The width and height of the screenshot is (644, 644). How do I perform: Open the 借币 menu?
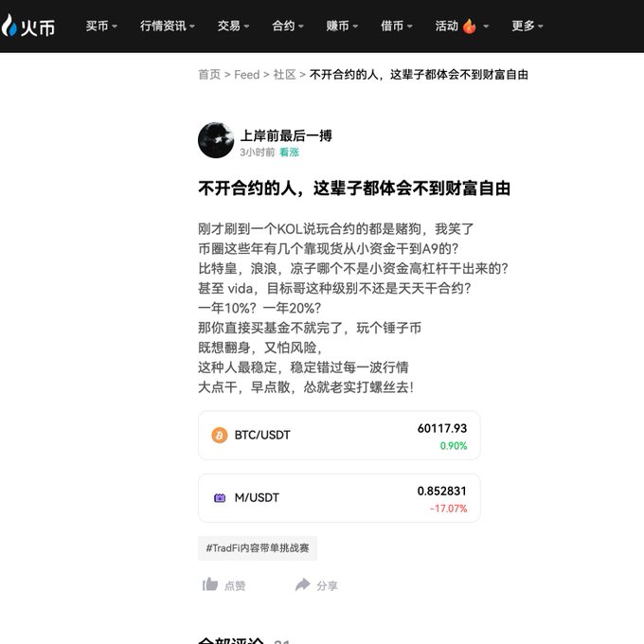click(396, 26)
